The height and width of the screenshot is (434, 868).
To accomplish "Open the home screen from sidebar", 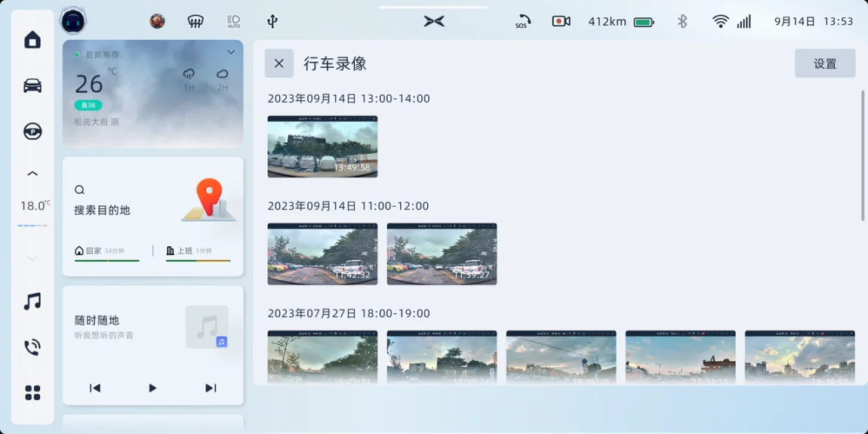I will [x=32, y=40].
